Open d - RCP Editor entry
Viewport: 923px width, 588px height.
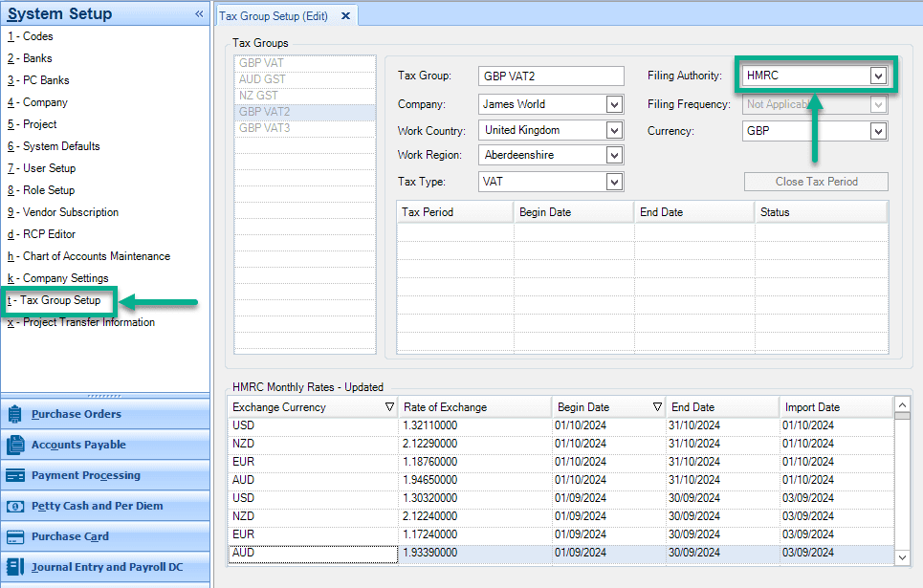(41, 234)
